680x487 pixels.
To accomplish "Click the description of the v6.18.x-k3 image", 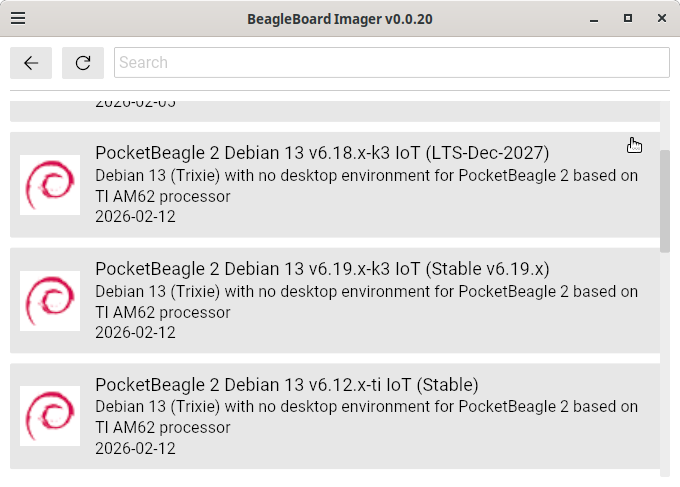I will pyautogui.click(x=366, y=186).
